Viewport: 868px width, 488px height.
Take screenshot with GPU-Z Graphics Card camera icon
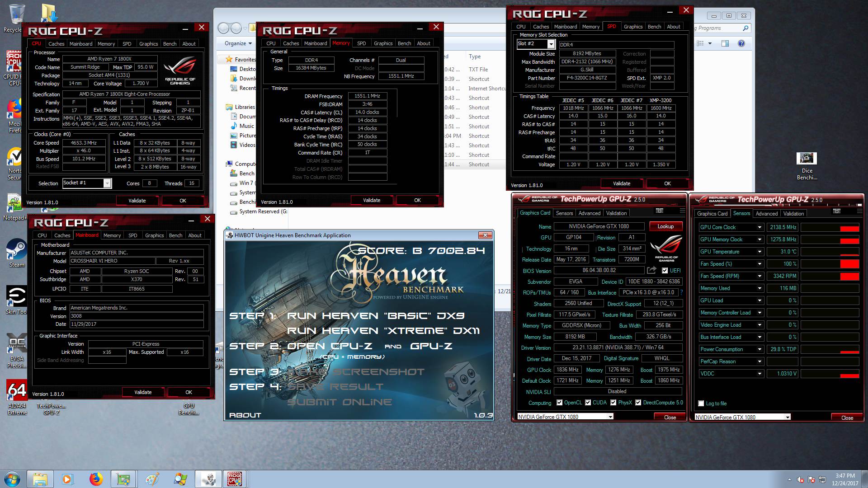(x=660, y=211)
